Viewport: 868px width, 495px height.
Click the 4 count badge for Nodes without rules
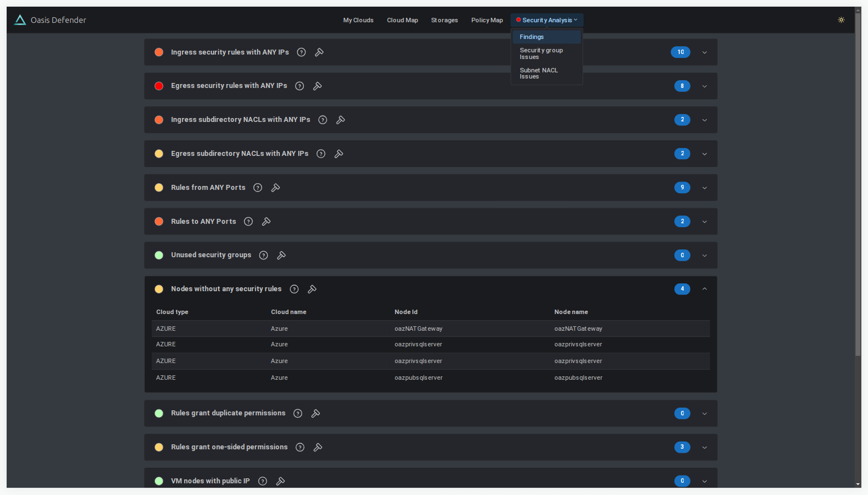tap(682, 289)
